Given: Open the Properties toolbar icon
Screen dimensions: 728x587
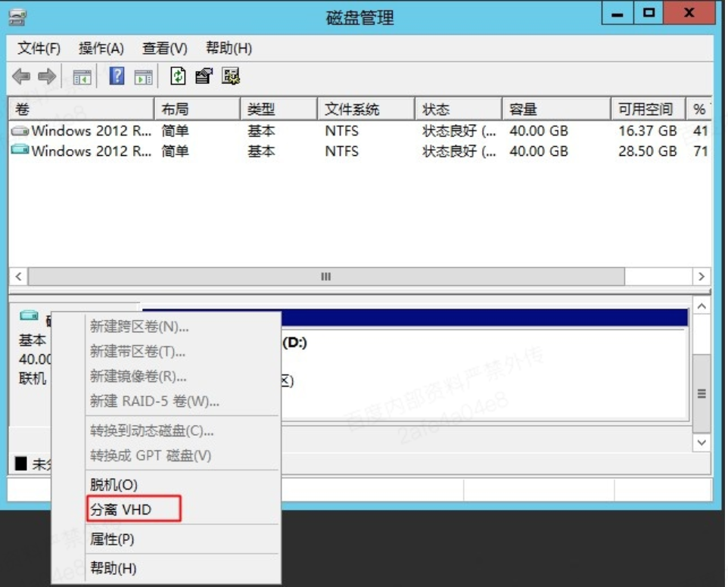Looking at the screenshot, I should [204, 76].
